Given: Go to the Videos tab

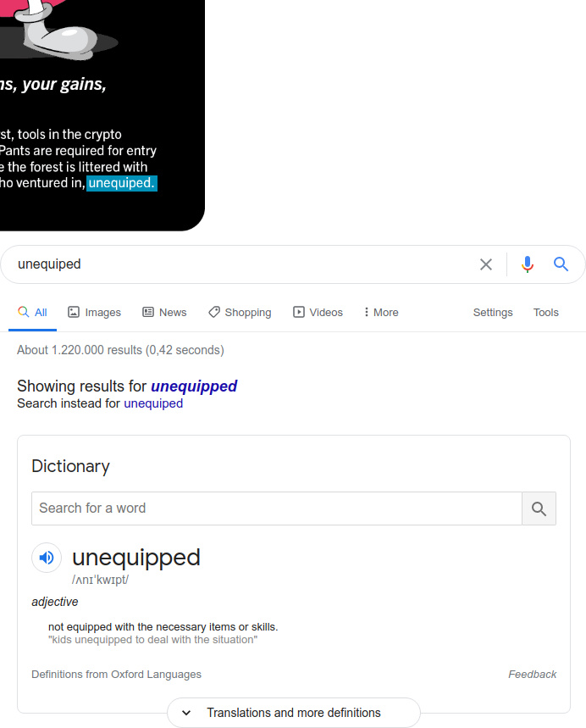Looking at the screenshot, I should tap(318, 313).
